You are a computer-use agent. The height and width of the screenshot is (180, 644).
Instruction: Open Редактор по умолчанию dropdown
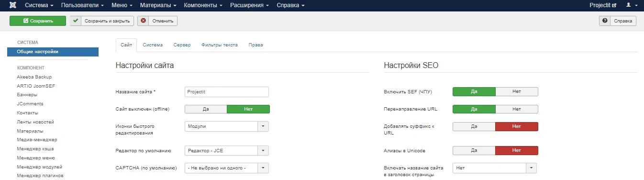point(227,151)
